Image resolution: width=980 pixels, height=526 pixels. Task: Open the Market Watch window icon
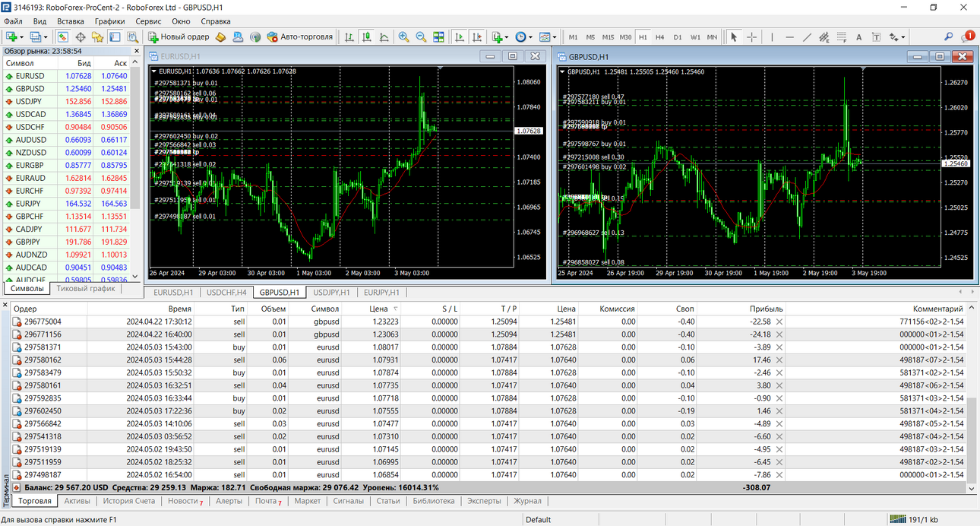tap(63, 36)
